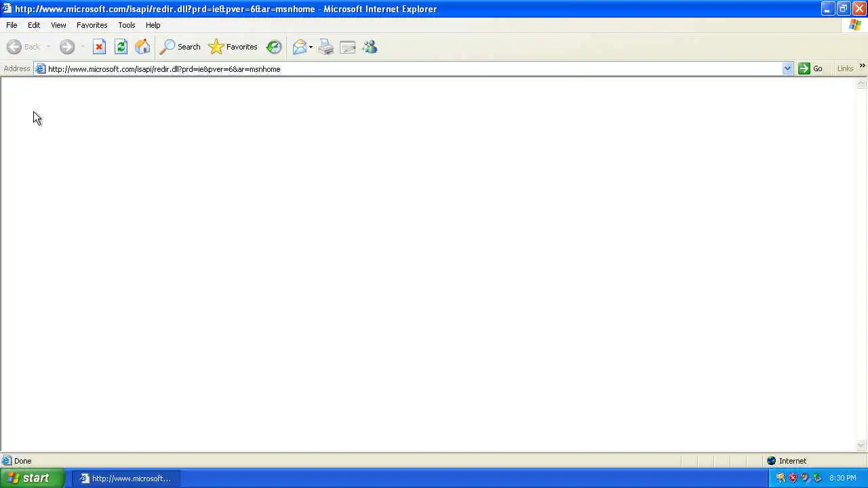
Task: Click the Edit page toolbar icon
Action: coord(348,47)
